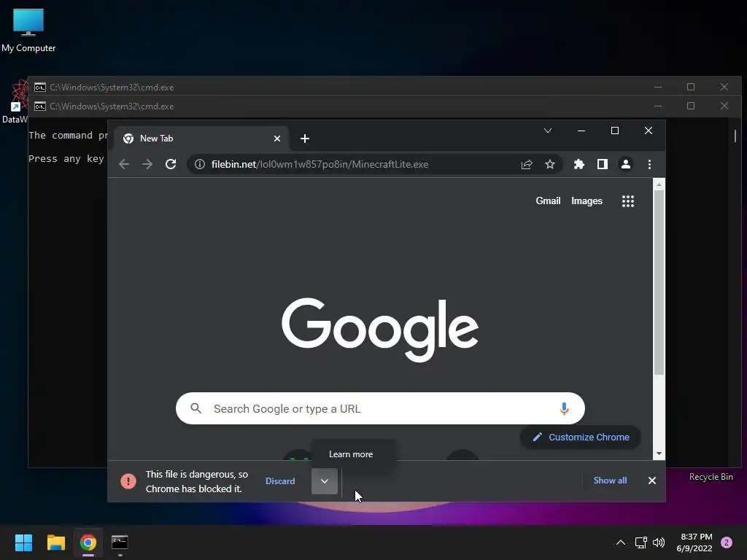Click Chrome's vertical scrollbar thumb
Viewport: 747px width, 560px height.
(659, 282)
